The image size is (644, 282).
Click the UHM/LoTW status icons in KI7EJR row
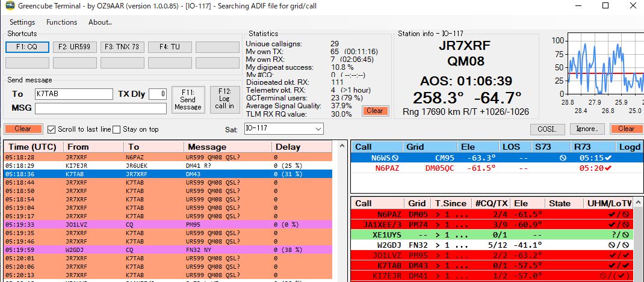click(x=615, y=275)
